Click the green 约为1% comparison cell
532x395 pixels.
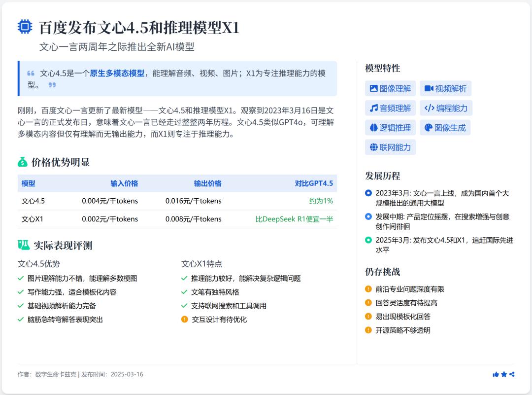[321, 201]
